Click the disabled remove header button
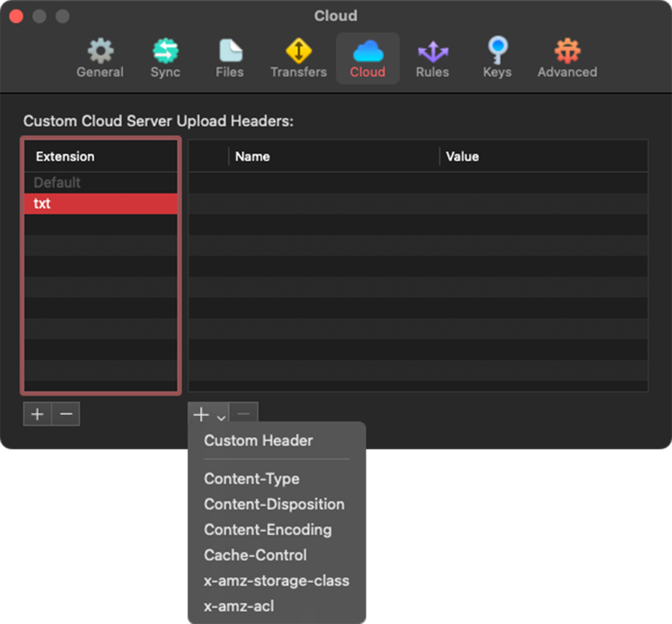 (x=244, y=414)
